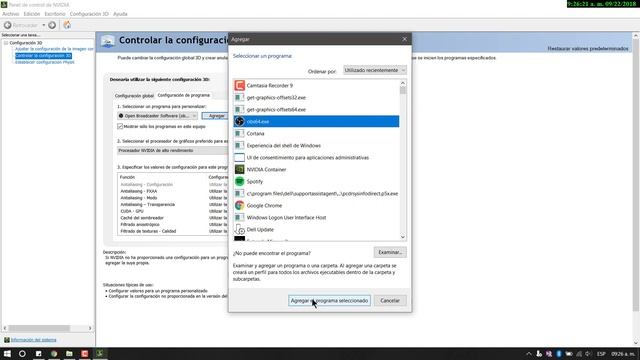The image size is (640, 360).
Task: Click the NVIDIA control panel taskbar icon
Action: tap(100, 353)
